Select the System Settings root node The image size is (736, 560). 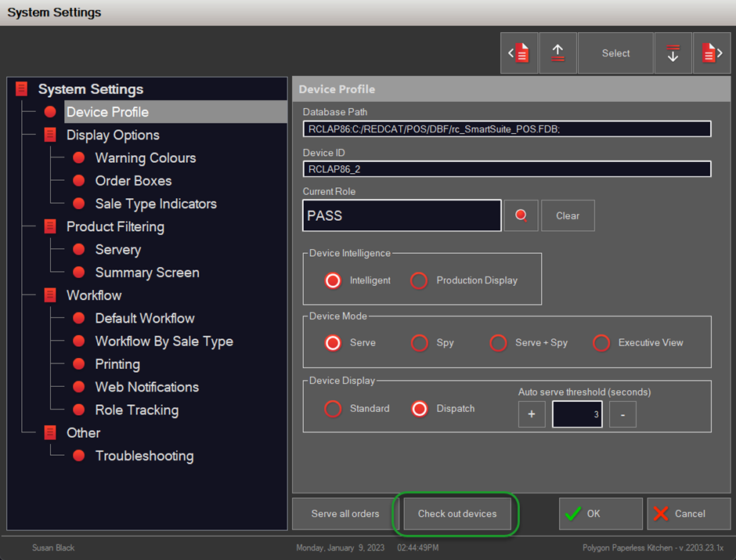(x=91, y=89)
